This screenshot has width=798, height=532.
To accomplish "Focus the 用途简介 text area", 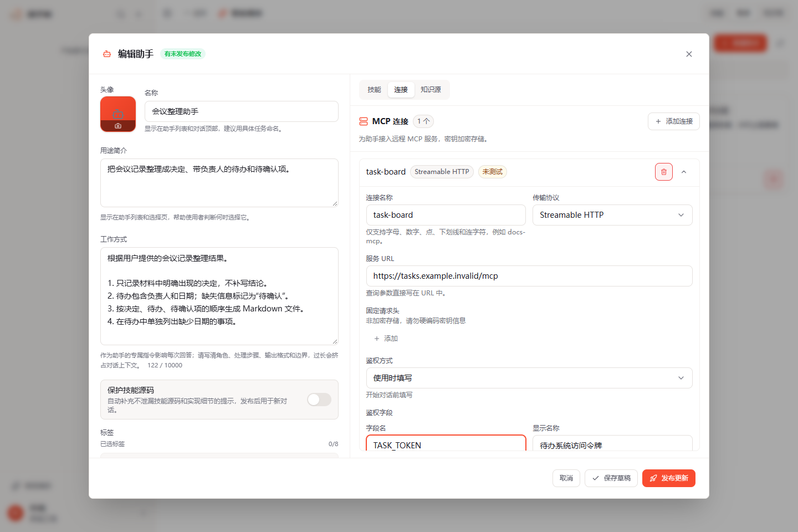I will pyautogui.click(x=219, y=183).
